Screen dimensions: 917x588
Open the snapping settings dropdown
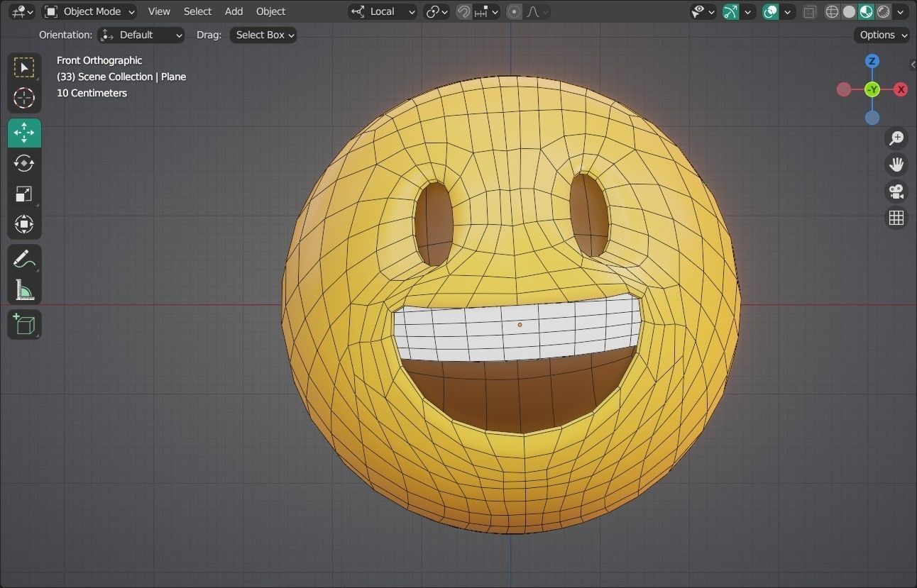(x=488, y=11)
